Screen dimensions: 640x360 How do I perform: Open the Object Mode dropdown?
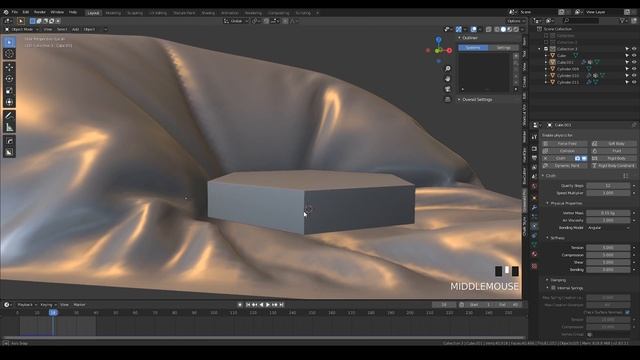click(x=22, y=29)
